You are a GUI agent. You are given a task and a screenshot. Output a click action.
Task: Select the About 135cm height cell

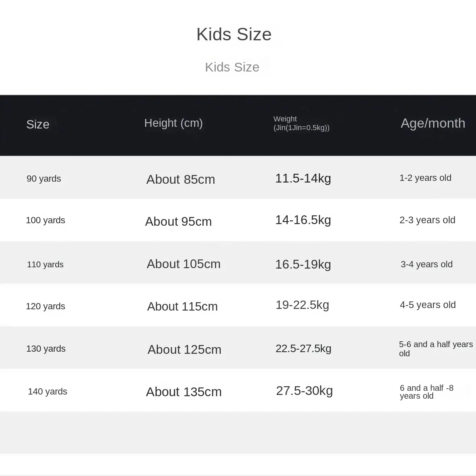[x=184, y=392]
